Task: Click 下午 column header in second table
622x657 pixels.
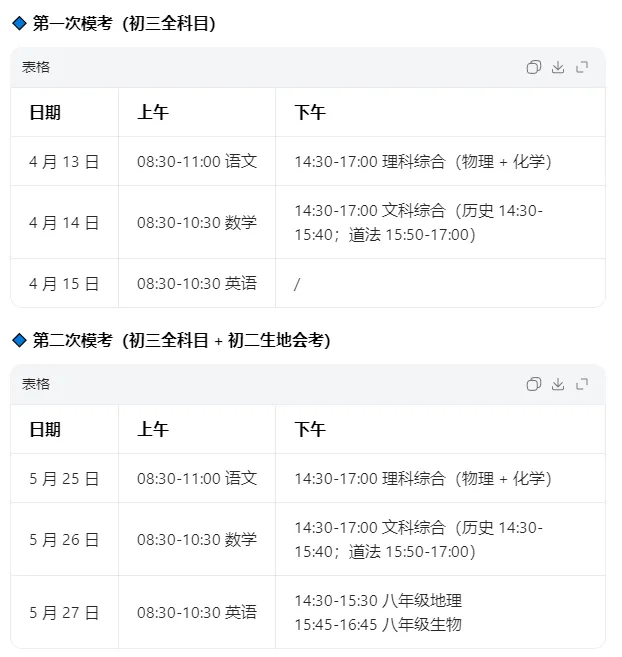Action: [x=310, y=429]
